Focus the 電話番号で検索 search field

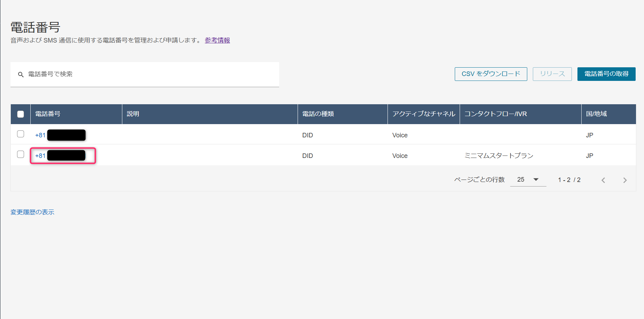[150, 74]
